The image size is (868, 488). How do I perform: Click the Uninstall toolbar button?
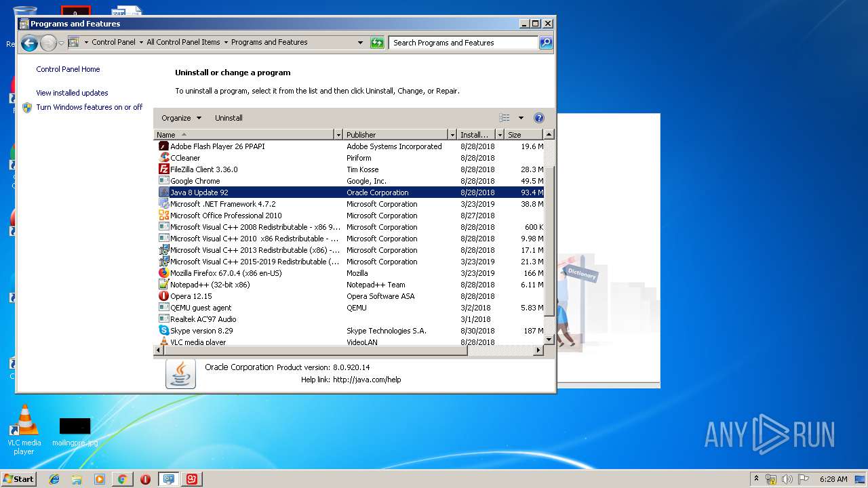point(229,118)
